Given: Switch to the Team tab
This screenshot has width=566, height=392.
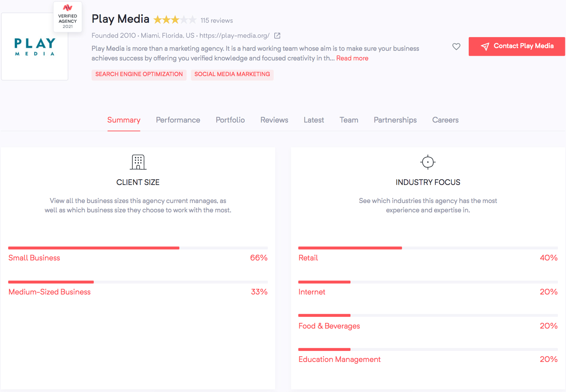Looking at the screenshot, I should (349, 120).
